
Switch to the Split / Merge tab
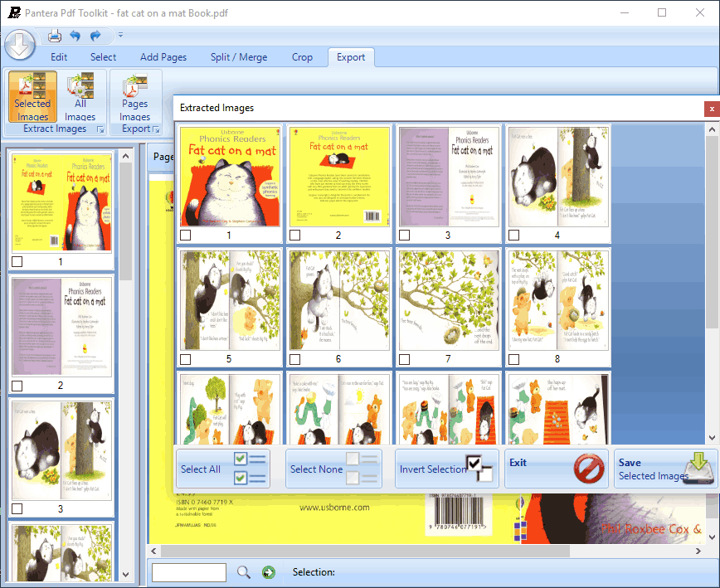pyautogui.click(x=239, y=57)
